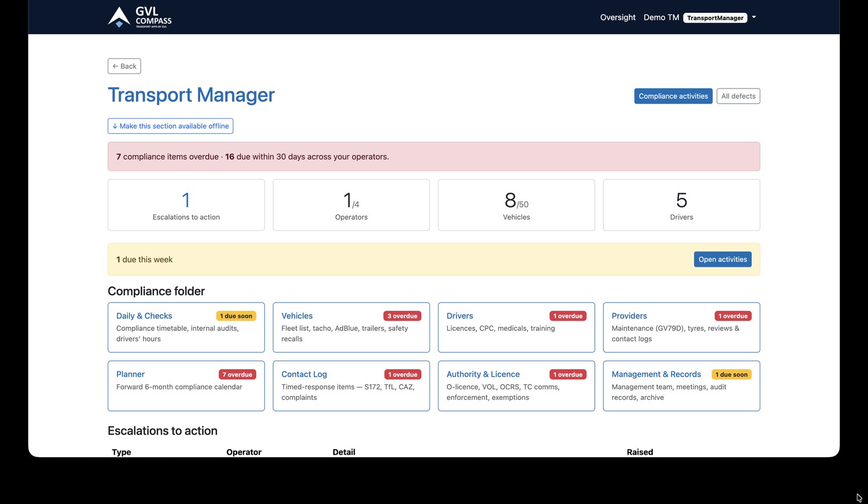
Task: Click the Raised column header
Action: click(x=640, y=452)
